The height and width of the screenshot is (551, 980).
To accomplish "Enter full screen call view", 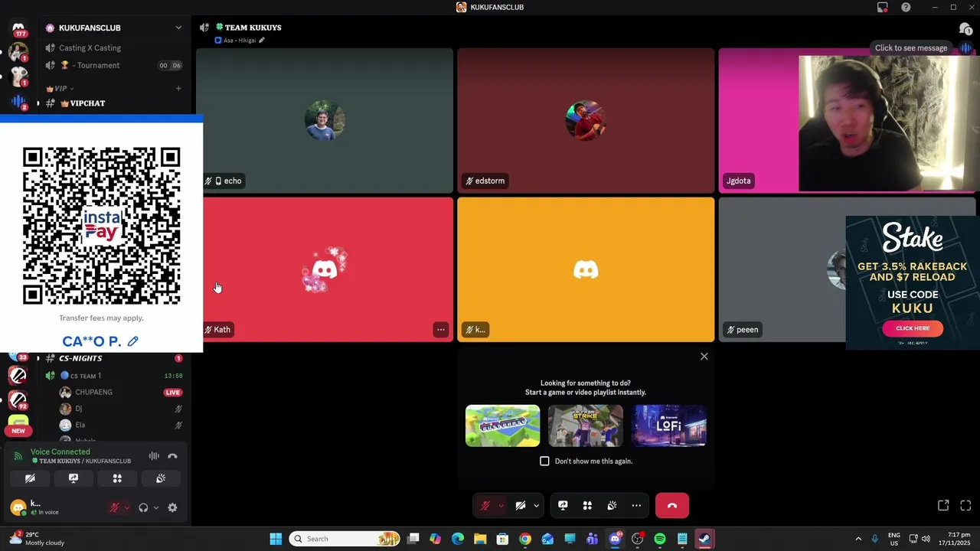I will pos(965,506).
